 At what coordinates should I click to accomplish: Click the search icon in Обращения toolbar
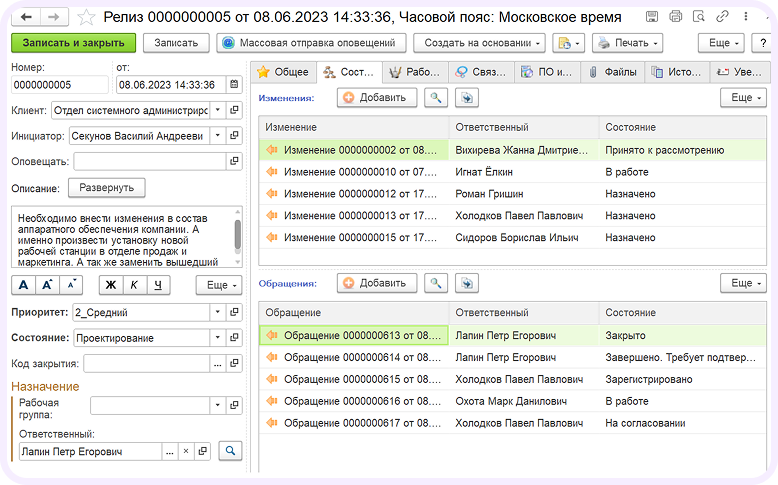pos(436,283)
